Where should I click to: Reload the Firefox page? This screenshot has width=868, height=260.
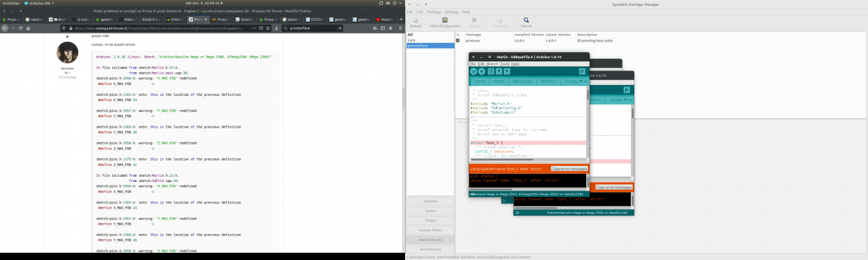[x=20, y=28]
